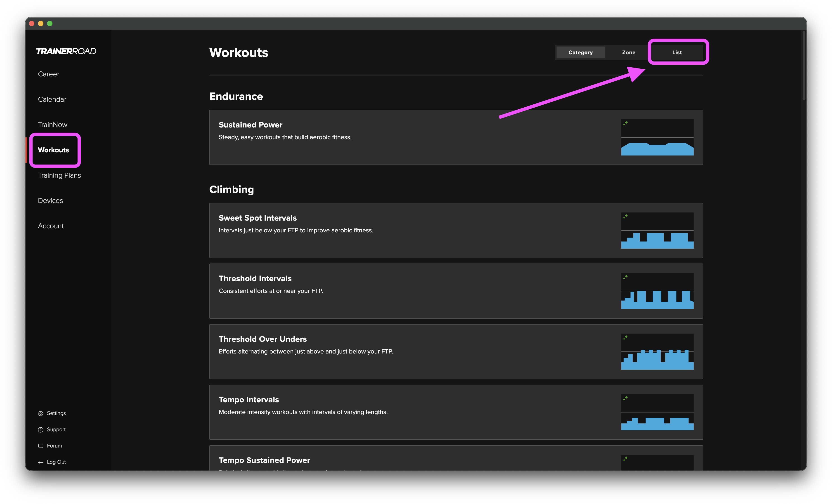Maximize the window with the green button
The width and height of the screenshot is (832, 504).
[50, 23]
